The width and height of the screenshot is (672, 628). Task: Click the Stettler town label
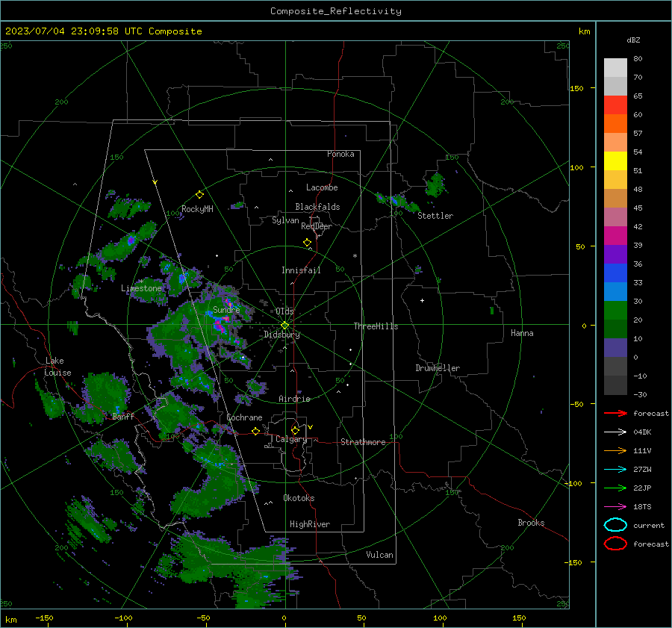pos(435,216)
